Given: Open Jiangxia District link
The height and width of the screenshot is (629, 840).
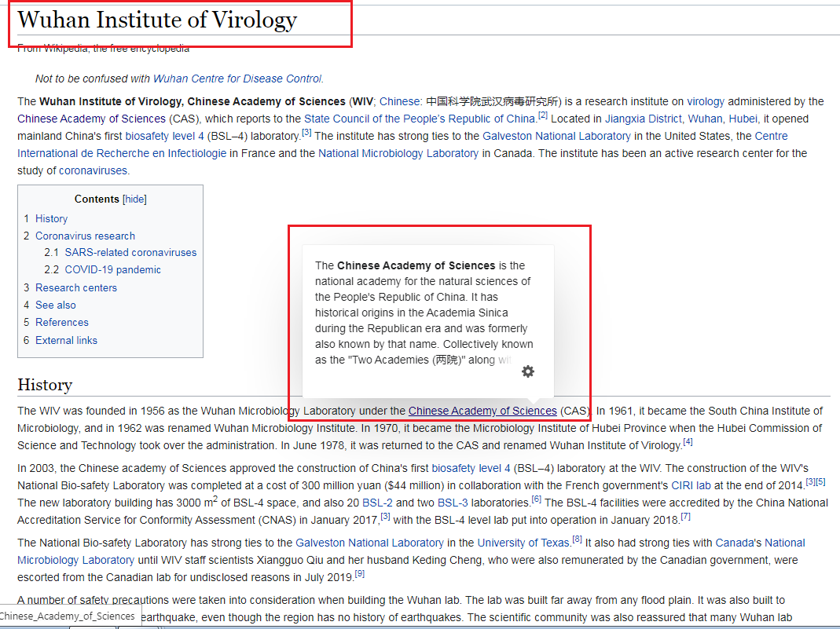Looking at the screenshot, I should click(x=644, y=119).
